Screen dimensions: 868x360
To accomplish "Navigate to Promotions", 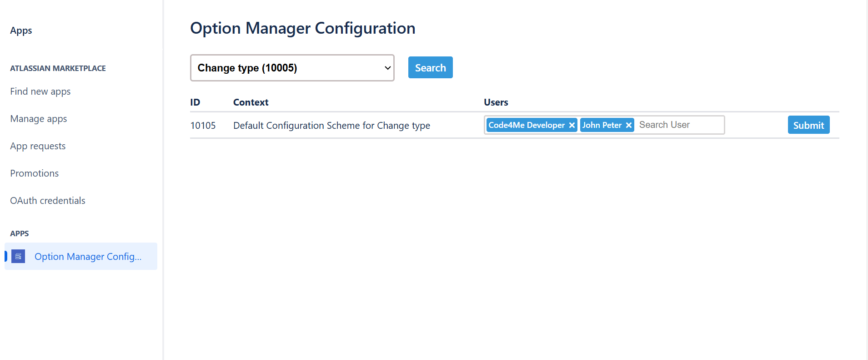I will coord(35,173).
